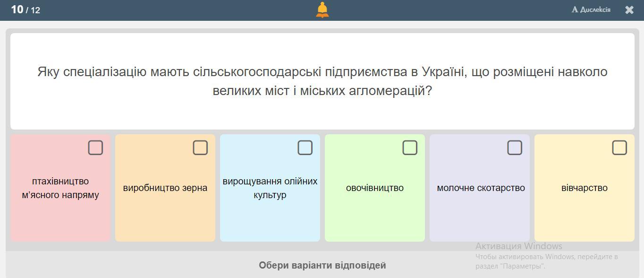Image resolution: width=644 pixels, height=278 pixels.
Task: Check the box for вівчарство
Action: click(x=619, y=148)
